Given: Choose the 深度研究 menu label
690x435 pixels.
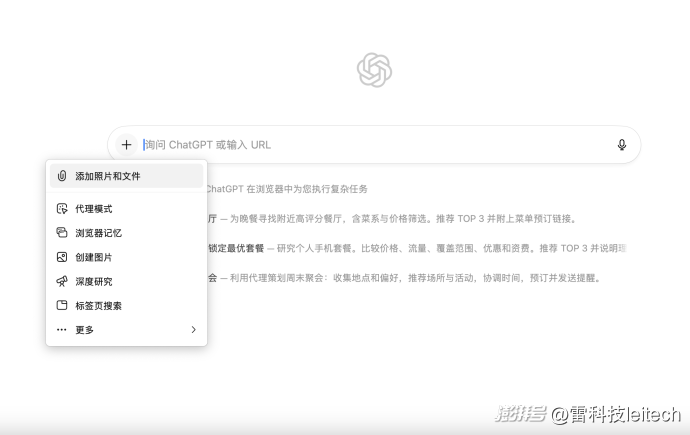Looking at the screenshot, I should tap(94, 282).
